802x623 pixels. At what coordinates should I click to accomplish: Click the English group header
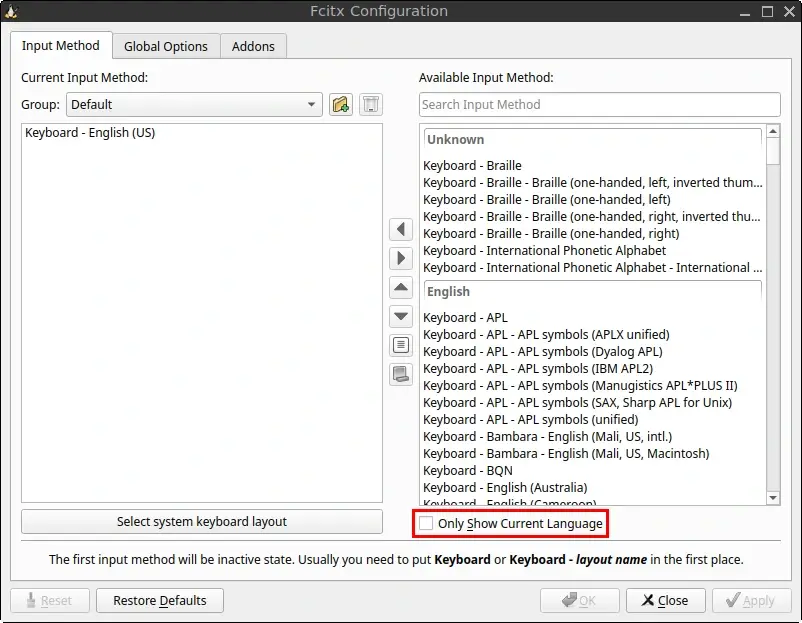click(x=592, y=292)
